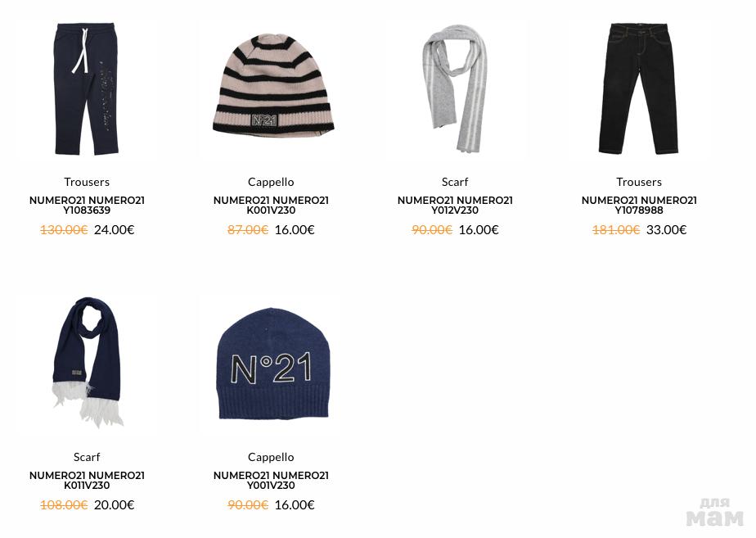
Task: Select the 33.00€ price of black trousers
Action: click(666, 229)
